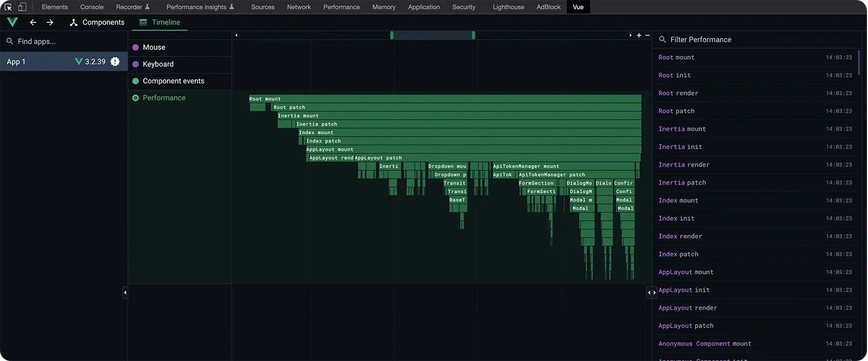Open the Components view

pyautogui.click(x=98, y=22)
